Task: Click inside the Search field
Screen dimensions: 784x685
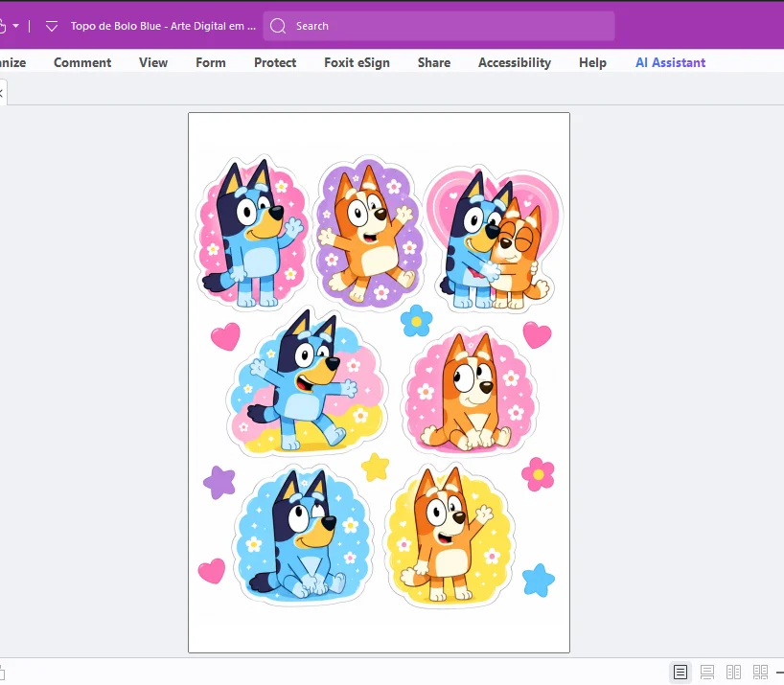Action: tap(439, 26)
